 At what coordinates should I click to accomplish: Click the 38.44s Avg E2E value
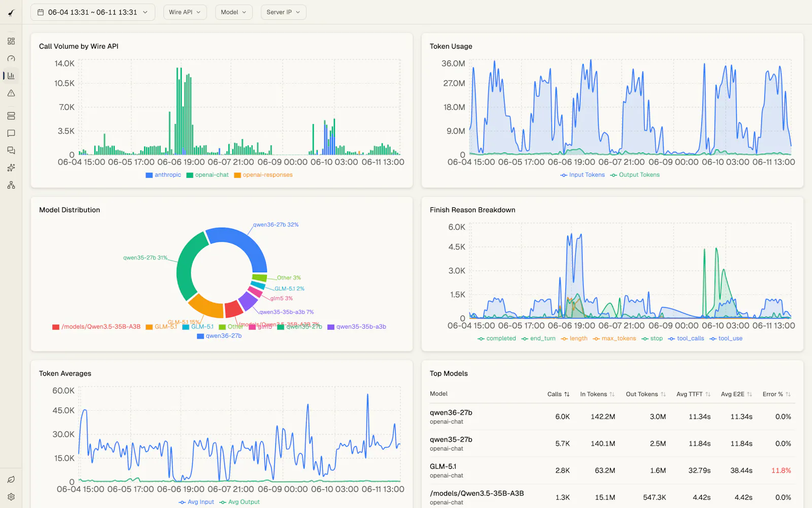coord(741,470)
